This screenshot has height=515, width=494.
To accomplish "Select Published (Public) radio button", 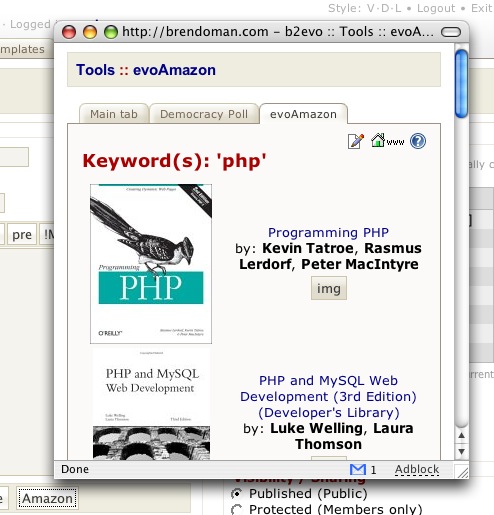I will pos(237,493).
